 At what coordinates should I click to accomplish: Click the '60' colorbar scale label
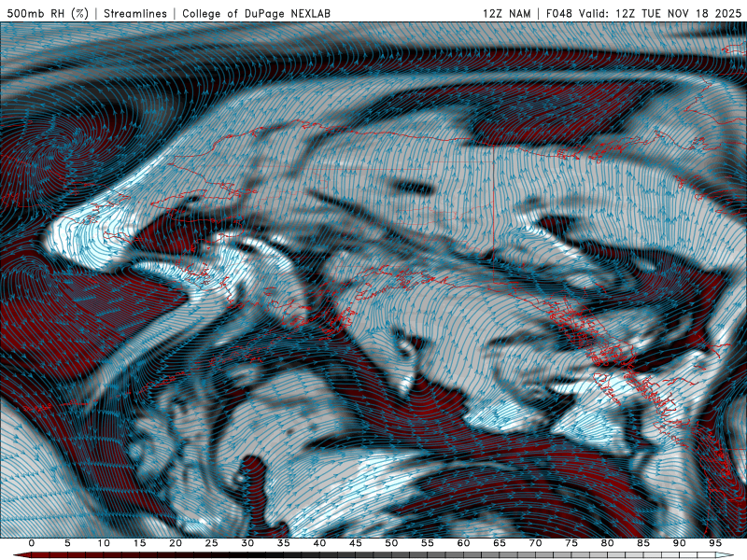click(463, 543)
